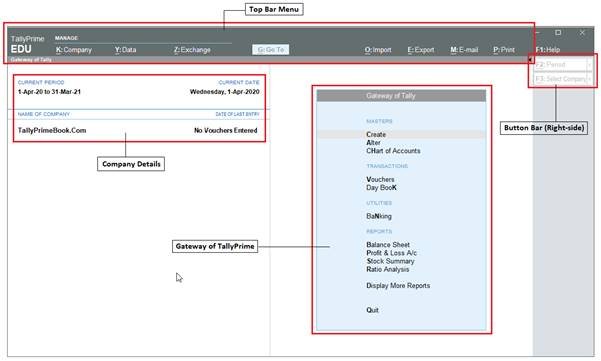The image size is (601, 361).
Task: Click the No Vouchers Entered text
Action: (x=226, y=130)
